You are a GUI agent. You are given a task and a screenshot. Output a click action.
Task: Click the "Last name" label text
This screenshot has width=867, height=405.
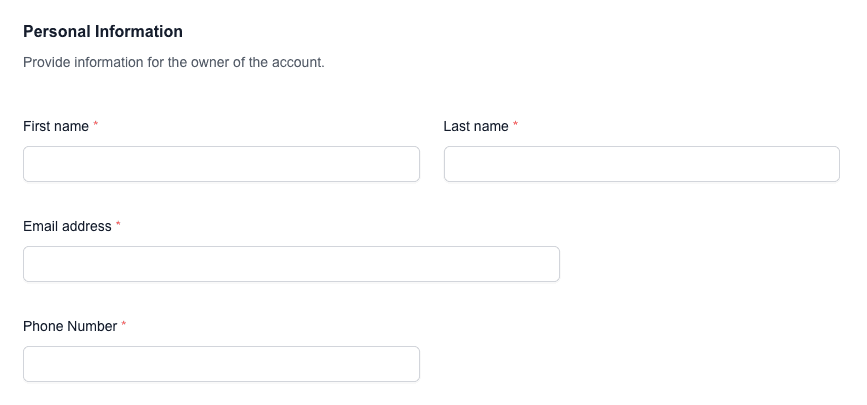[x=476, y=126]
